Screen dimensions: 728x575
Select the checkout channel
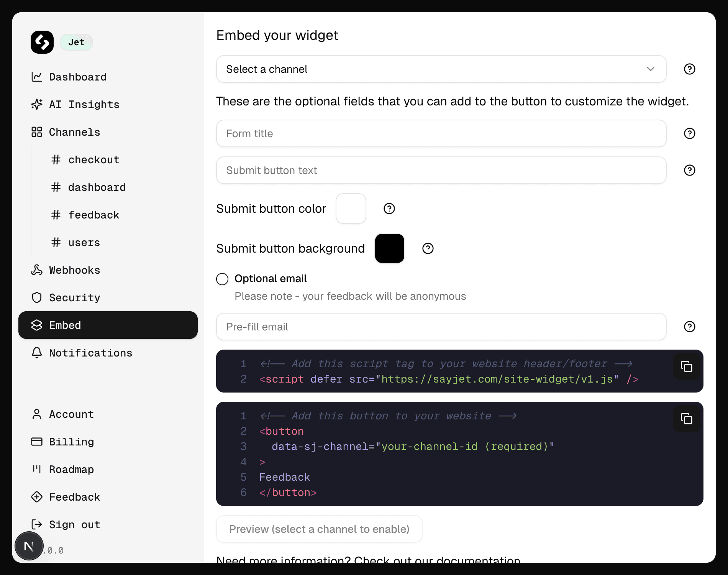tap(93, 159)
